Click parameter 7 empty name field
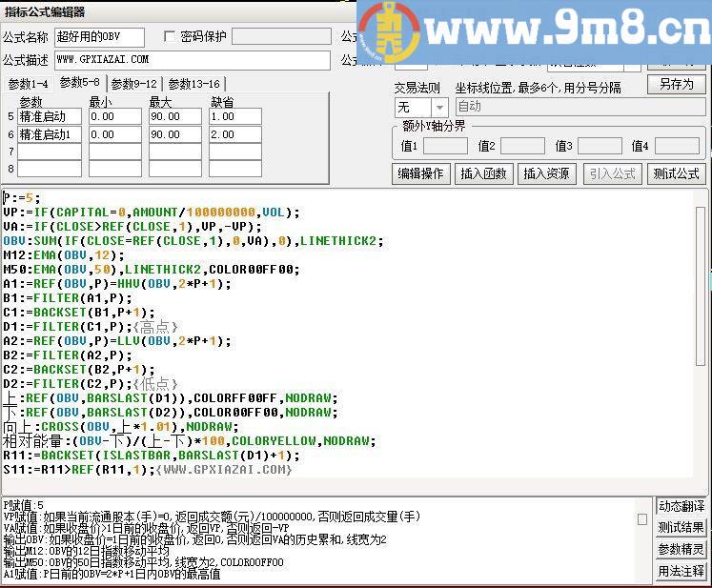Viewport: 712px width, 588px height. pos(50,152)
